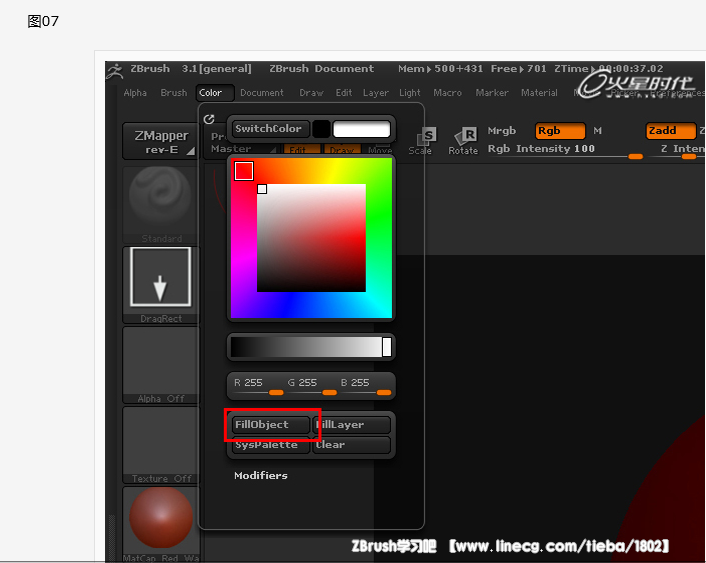
Task: Adjust the R 255 slider
Action: coord(258,386)
